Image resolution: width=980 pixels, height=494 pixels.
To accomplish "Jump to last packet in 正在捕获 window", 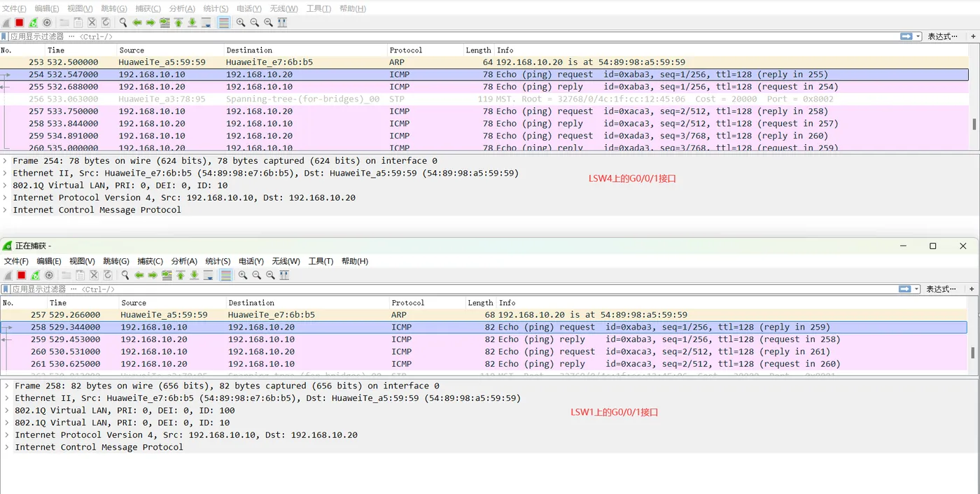I will click(194, 275).
